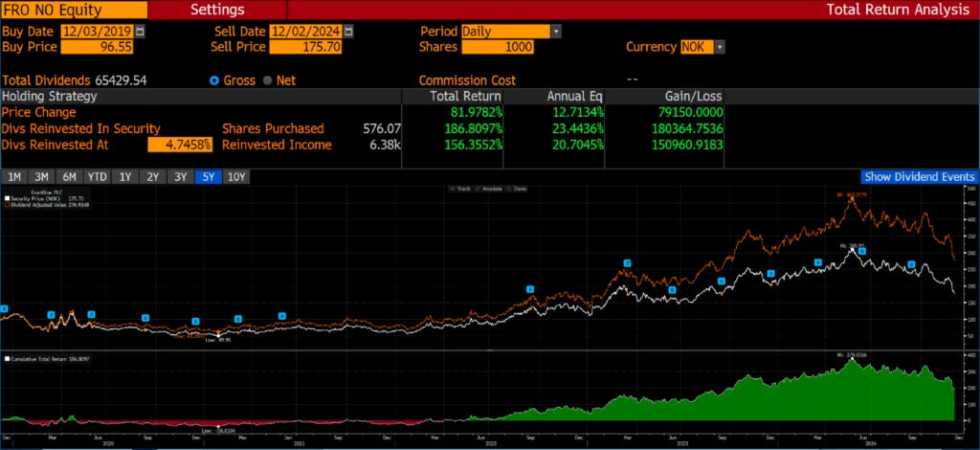Edit the Sell Date field 12/02/2024
Screen dimensions: 980x450
[x=307, y=32]
